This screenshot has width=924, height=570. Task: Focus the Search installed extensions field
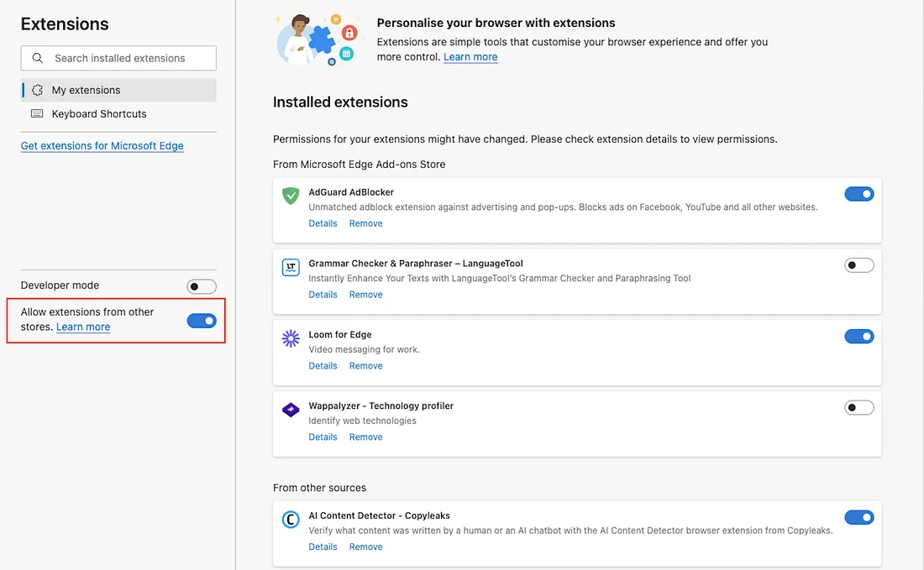click(x=118, y=58)
